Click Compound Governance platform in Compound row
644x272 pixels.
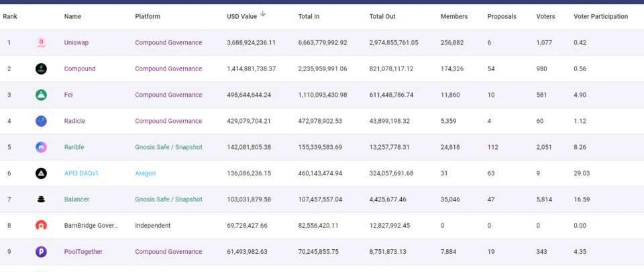[x=168, y=69]
